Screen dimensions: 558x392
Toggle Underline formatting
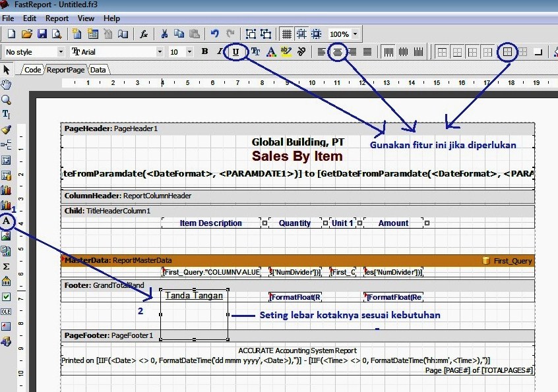click(235, 52)
